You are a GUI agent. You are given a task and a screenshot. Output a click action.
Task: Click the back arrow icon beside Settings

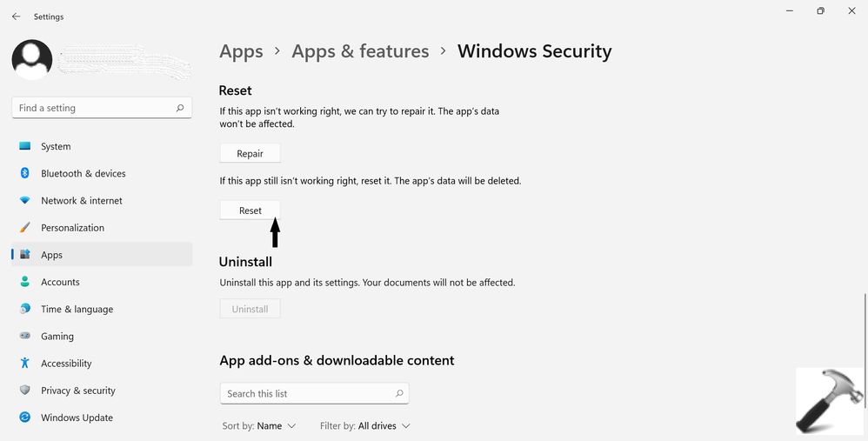point(16,17)
